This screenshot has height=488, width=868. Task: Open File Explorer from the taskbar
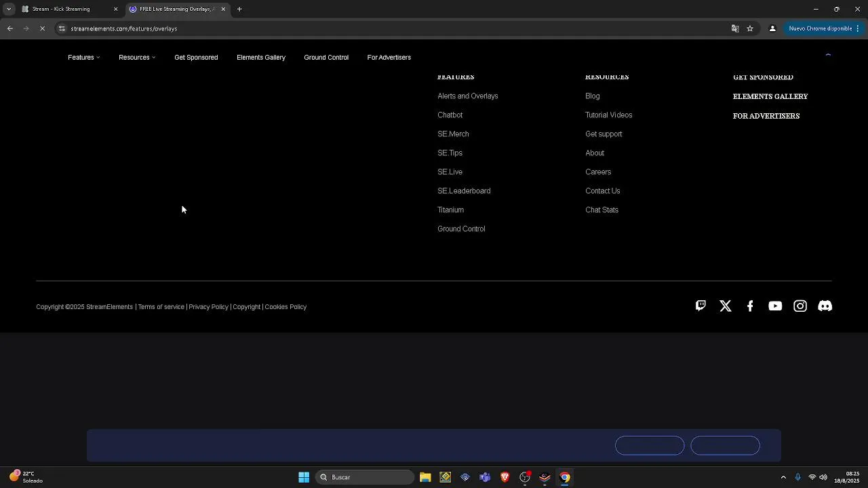coord(425,477)
